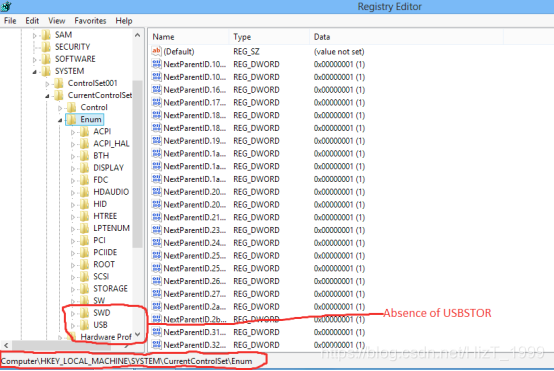Screen dimensions: 554x371
Task: Select the CurrentControlSet folder icon
Action: [59, 95]
